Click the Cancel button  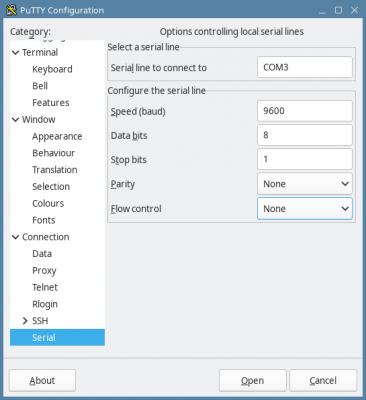pyautogui.click(x=323, y=380)
